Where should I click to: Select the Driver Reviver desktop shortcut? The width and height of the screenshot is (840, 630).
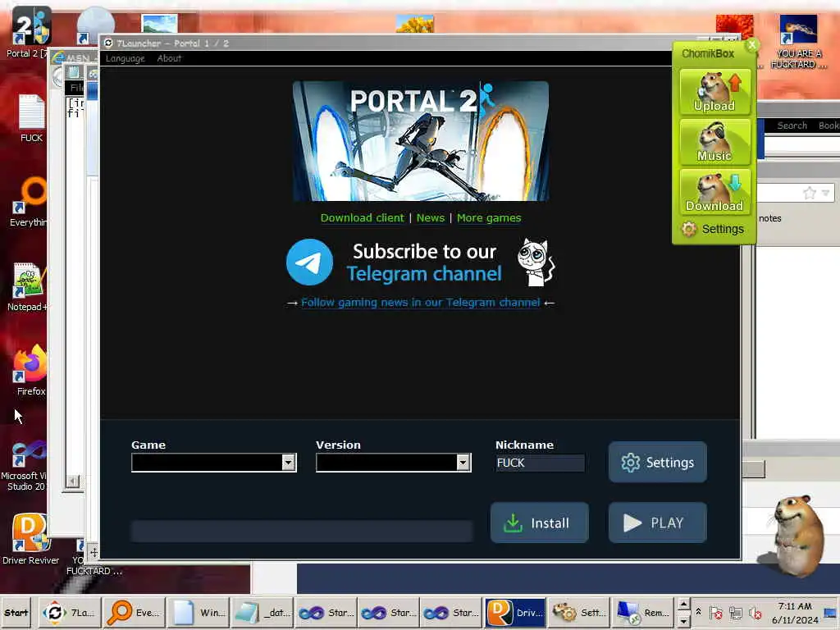30,540
